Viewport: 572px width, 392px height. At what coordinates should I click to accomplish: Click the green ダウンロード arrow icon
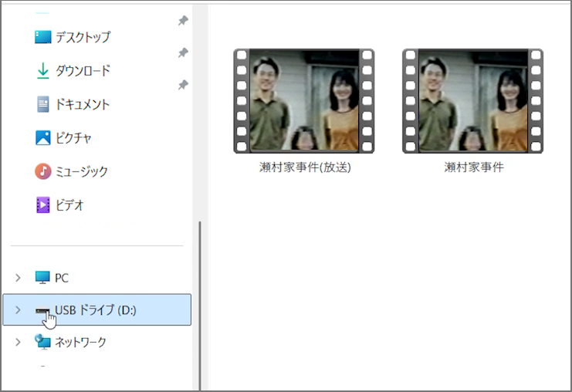pos(42,71)
